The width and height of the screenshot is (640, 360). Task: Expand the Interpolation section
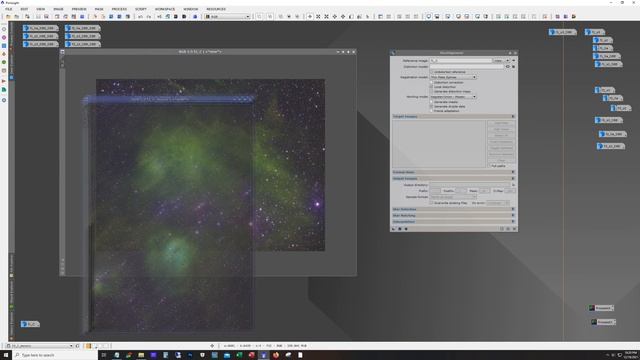pos(513,222)
